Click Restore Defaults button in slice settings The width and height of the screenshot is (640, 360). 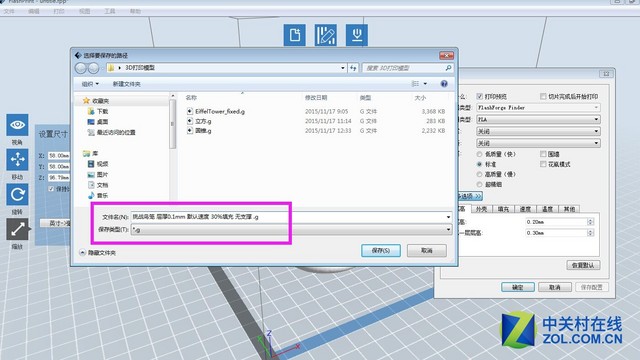583,265
